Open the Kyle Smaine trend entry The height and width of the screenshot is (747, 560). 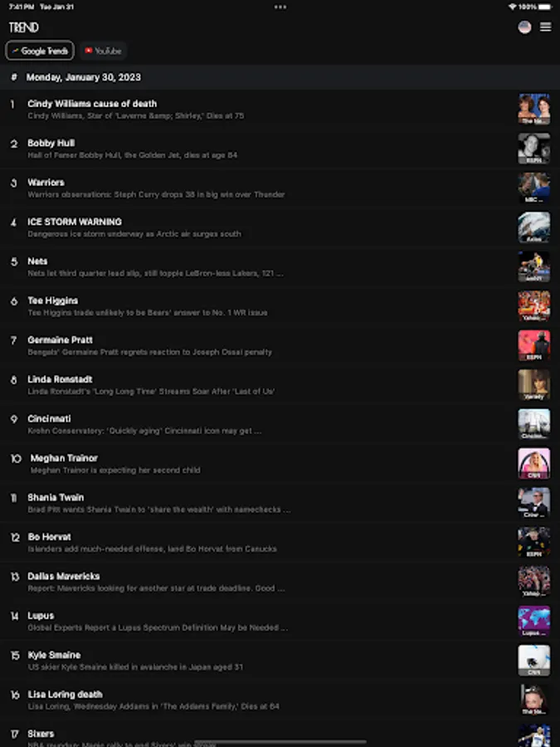pyautogui.click(x=280, y=661)
